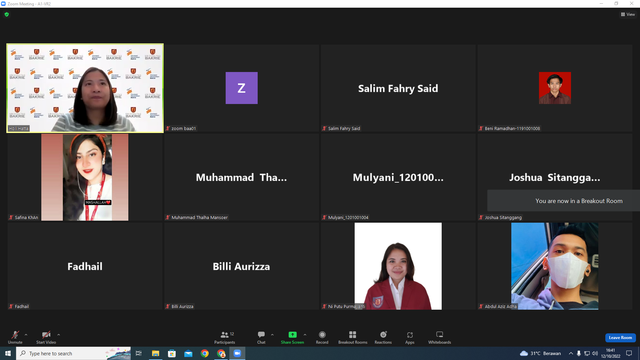Select Fadhail's tile
The height and width of the screenshot is (360, 640).
pyautogui.click(x=85, y=266)
